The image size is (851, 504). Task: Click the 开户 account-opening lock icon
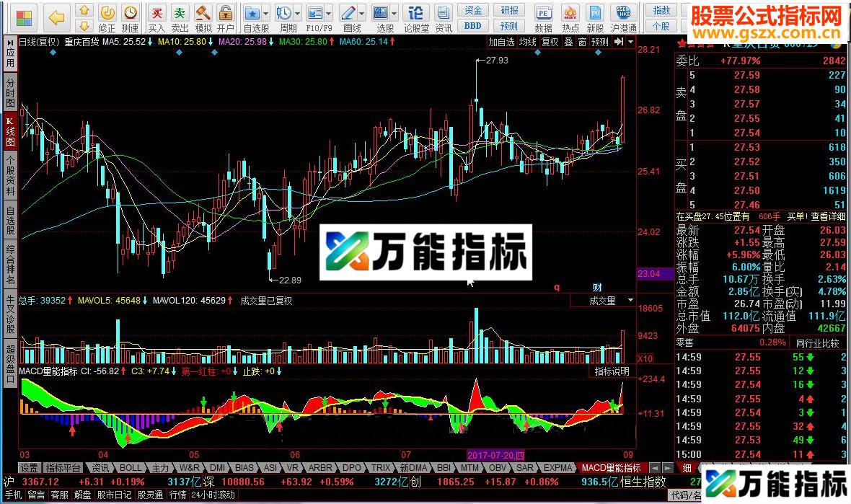tap(225, 14)
